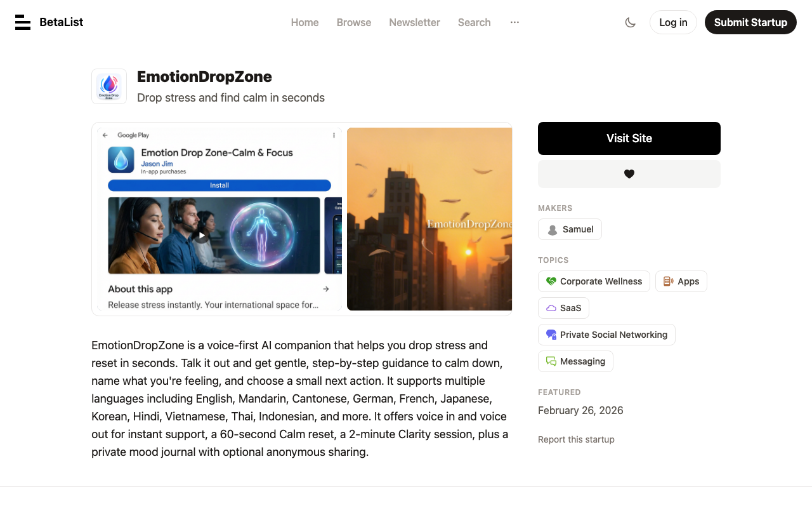Open the Newsletter nav item
The width and height of the screenshot is (812, 508).
point(414,22)
